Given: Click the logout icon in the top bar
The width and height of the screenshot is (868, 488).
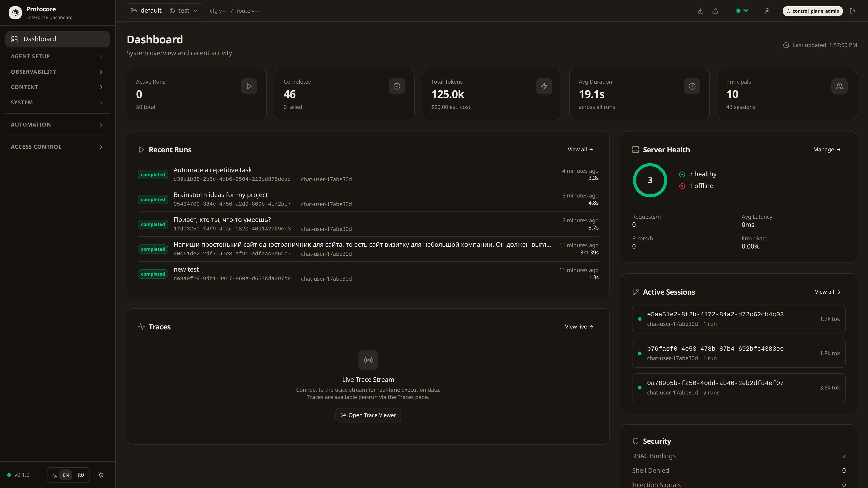Looking at the screenshot, I should coord(853,11).
